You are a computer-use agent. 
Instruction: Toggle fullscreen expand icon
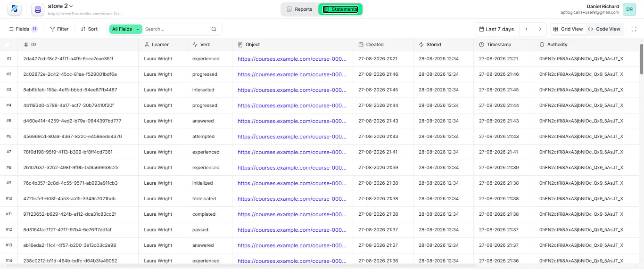click(x=634, y=29)
